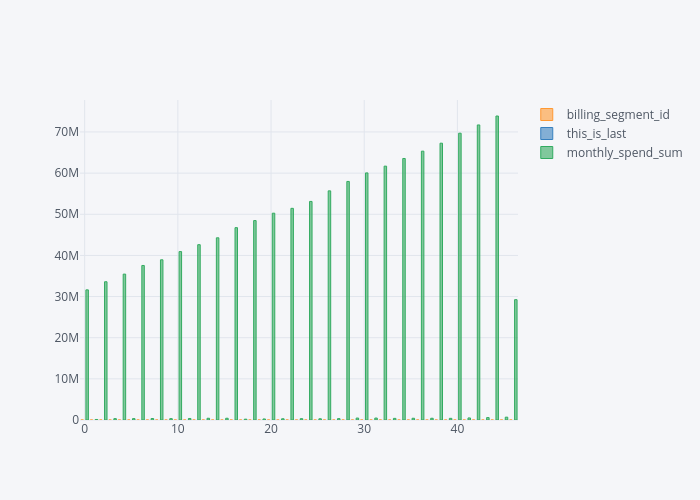Image resolution: width=700 pixels, height=500 pixels.
Task: Hide the this_is_last series via its label
Action: coord(596,134)
